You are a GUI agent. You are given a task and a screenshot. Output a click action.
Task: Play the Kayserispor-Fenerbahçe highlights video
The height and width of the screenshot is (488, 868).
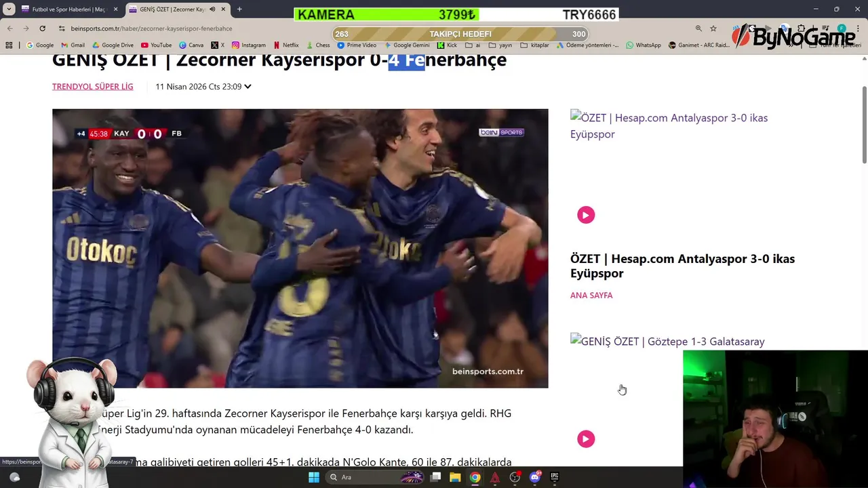coord(300,249)
